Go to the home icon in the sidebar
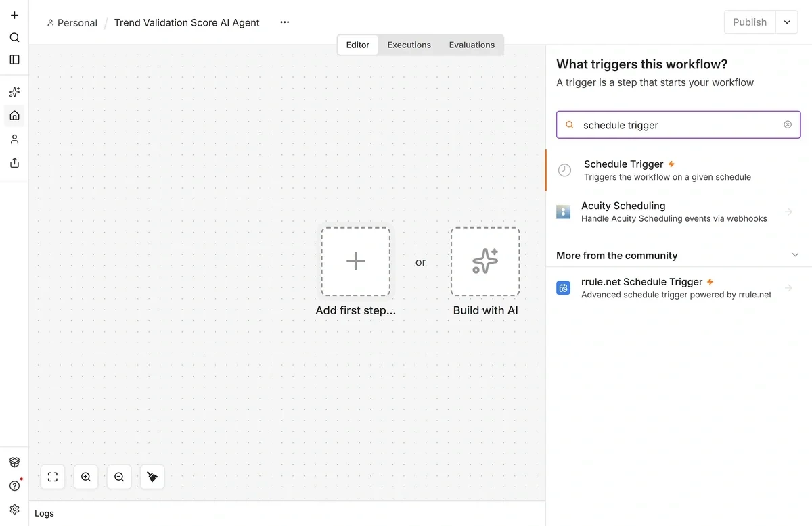The height and width of the screenshot is (526, 812). (14, 116)
